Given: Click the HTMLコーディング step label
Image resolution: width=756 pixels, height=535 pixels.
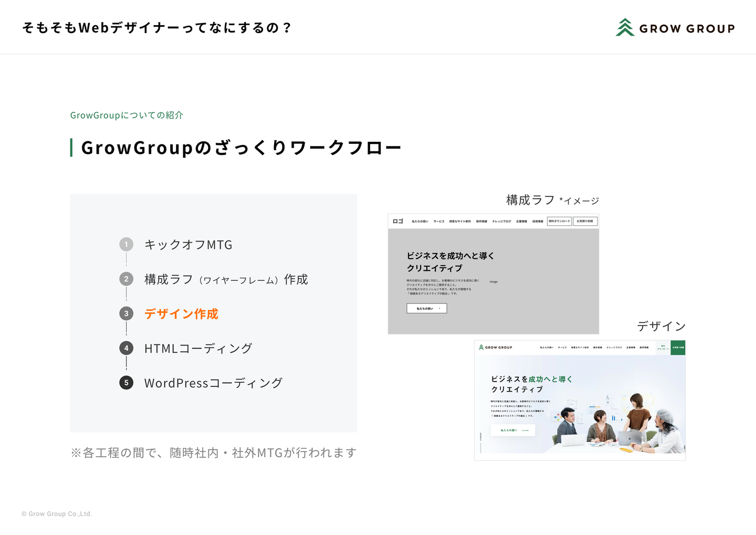Looking at the screenshot, I should point(198,349).
